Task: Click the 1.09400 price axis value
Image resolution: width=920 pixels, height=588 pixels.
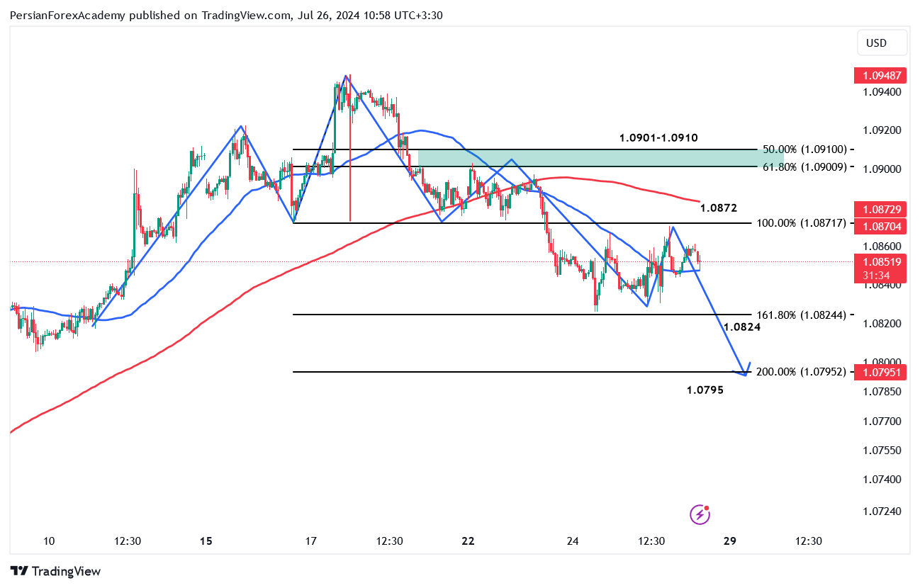Action: click(881, 92)
